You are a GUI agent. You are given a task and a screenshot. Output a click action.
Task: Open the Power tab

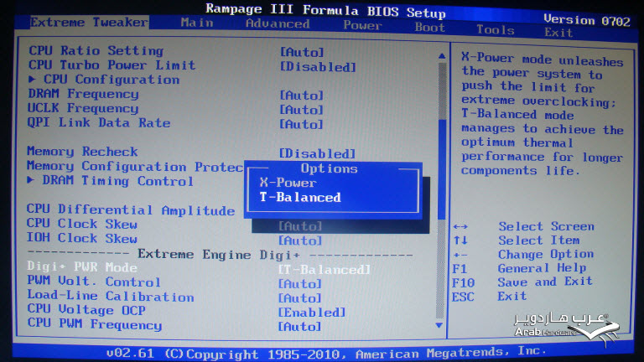(x=362, y=25)
